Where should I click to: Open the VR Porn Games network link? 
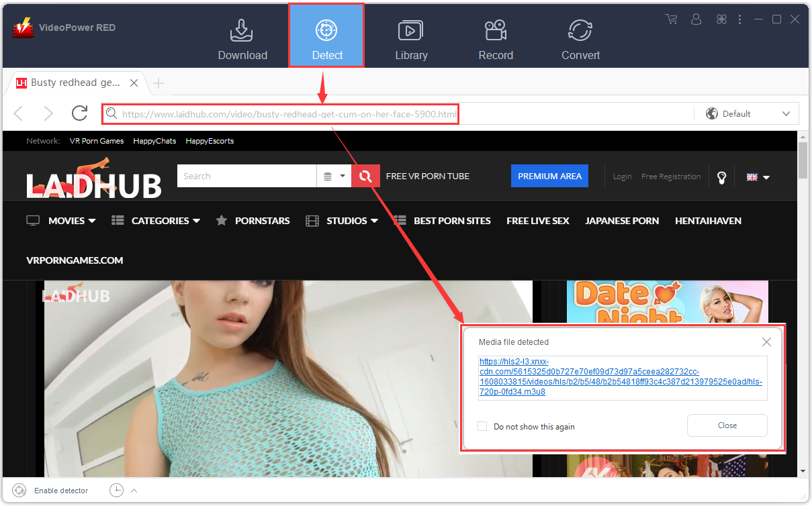pos(97,141)
